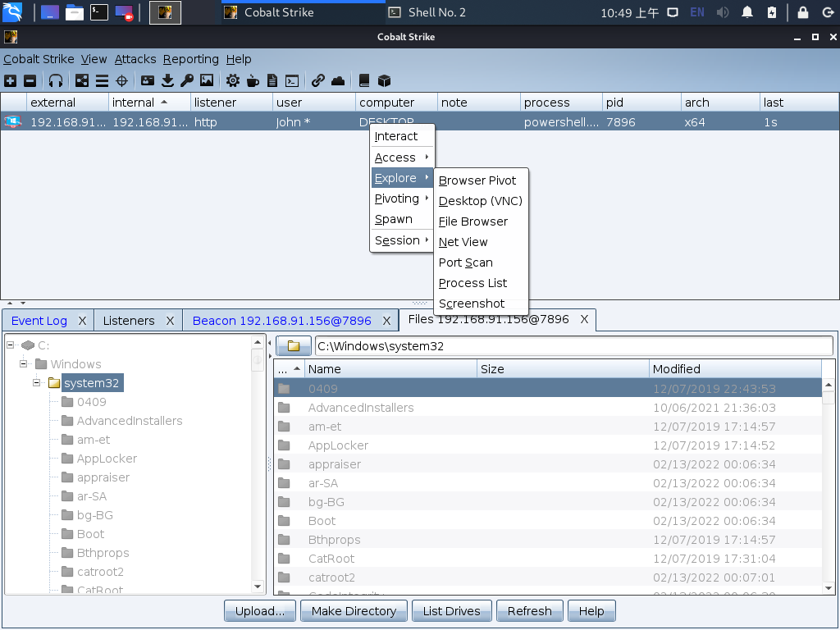
Task: Open the Attacks menu in menu bar
Action: [135, 59]
